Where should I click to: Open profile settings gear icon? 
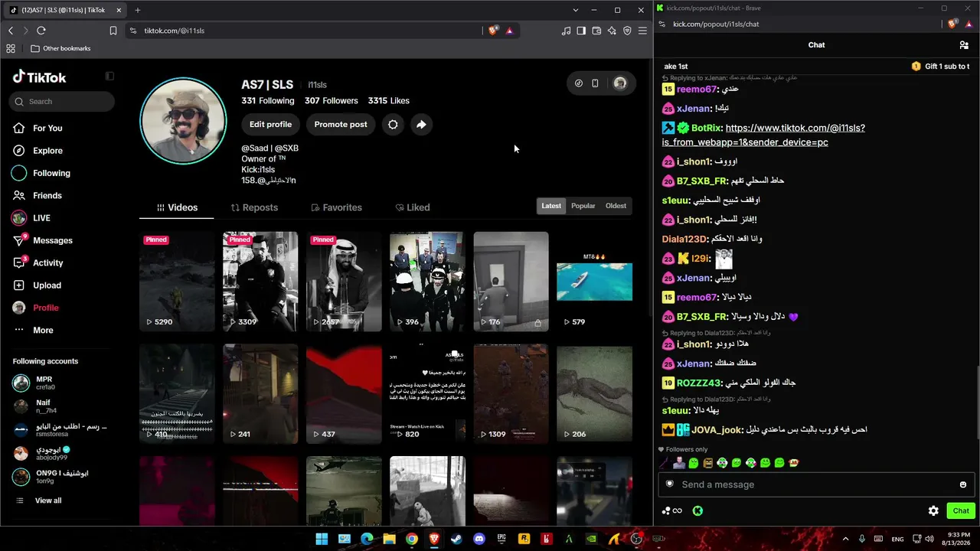393,125
